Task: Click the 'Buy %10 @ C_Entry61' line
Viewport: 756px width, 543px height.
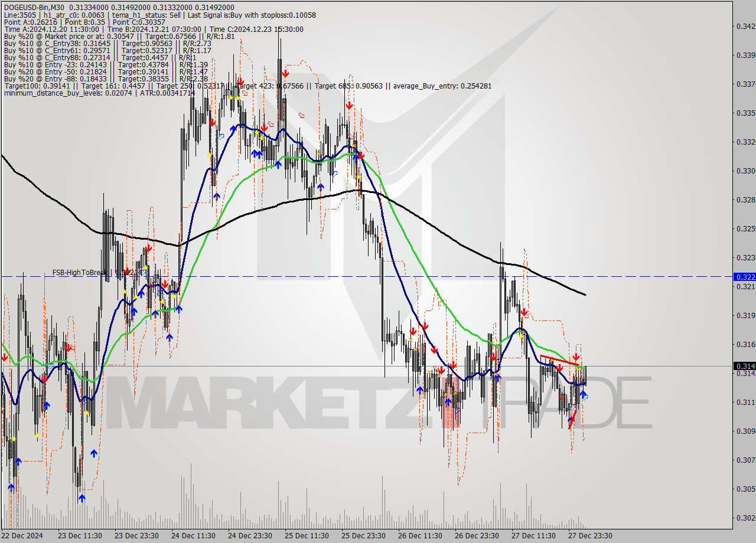Action: [107, 50]
